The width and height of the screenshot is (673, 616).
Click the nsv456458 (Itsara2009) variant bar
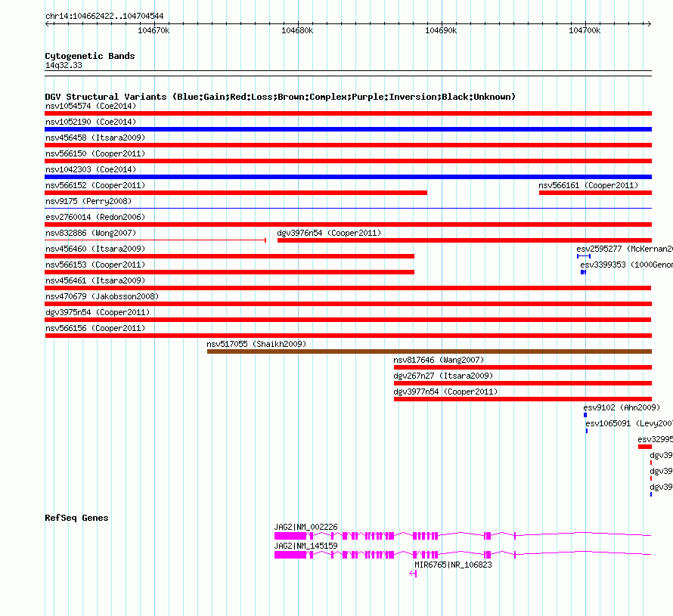(x=348, y=145)
